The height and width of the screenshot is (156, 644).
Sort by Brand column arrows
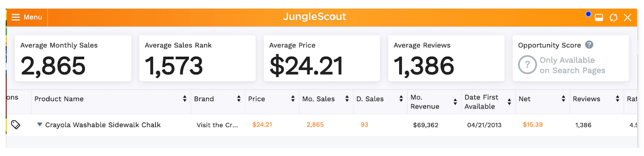coord(239,99)
